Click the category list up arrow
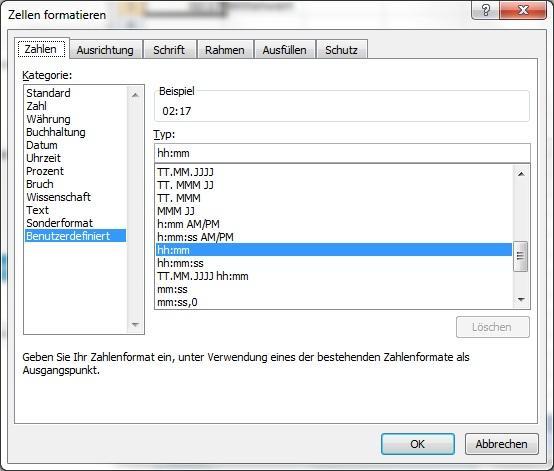The height and width of the screenshot is (471, 554). pos(135,95)
